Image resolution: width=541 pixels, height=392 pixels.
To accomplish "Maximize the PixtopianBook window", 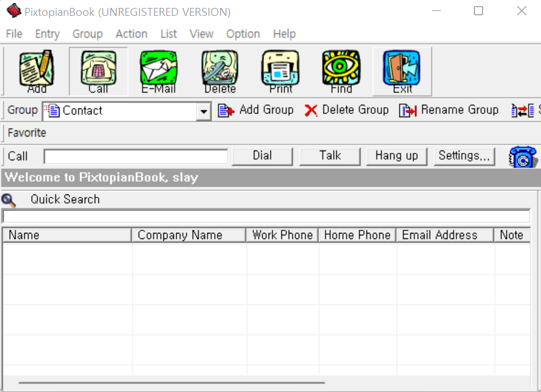I will pos(479,11).
